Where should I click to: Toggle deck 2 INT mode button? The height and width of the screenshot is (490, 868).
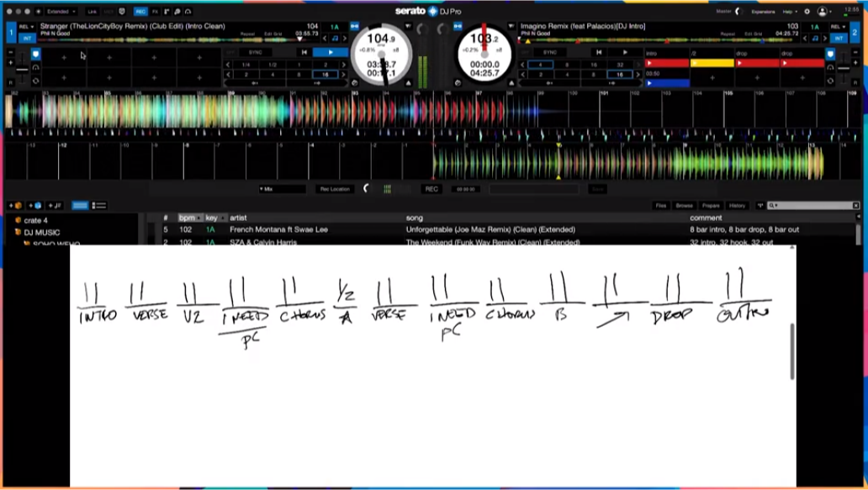pyautogui.click(x=838, y=38)
